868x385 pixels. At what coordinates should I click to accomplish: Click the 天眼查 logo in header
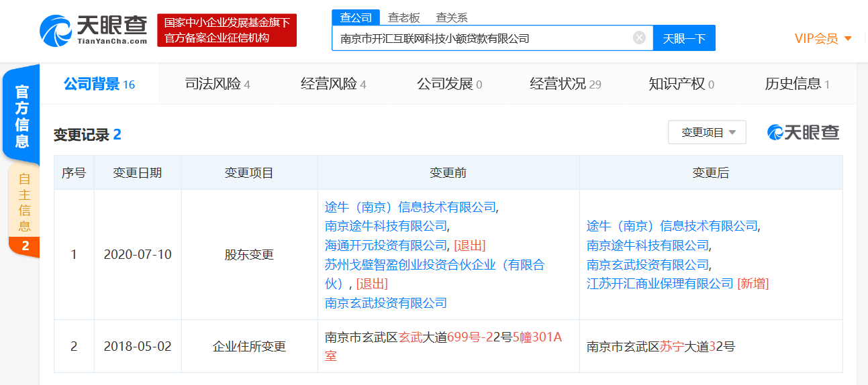93,30
